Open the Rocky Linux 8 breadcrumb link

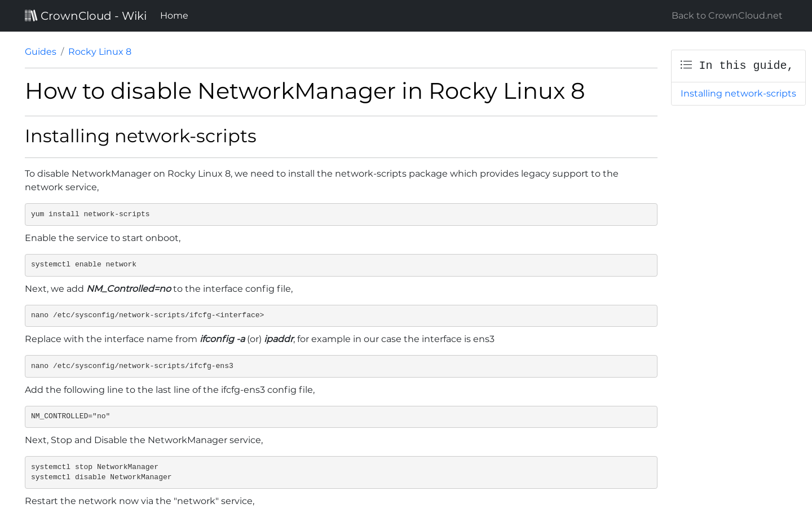[100, 52]
